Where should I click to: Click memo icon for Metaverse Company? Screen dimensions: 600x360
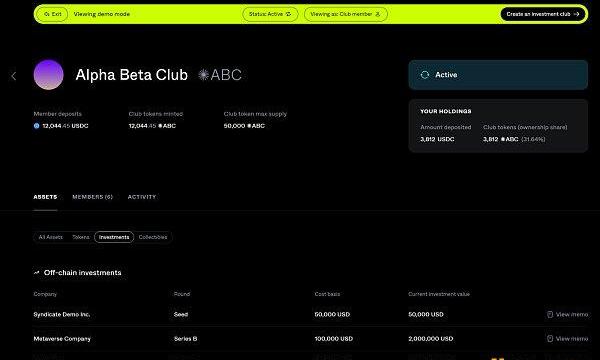pos(550,339)
